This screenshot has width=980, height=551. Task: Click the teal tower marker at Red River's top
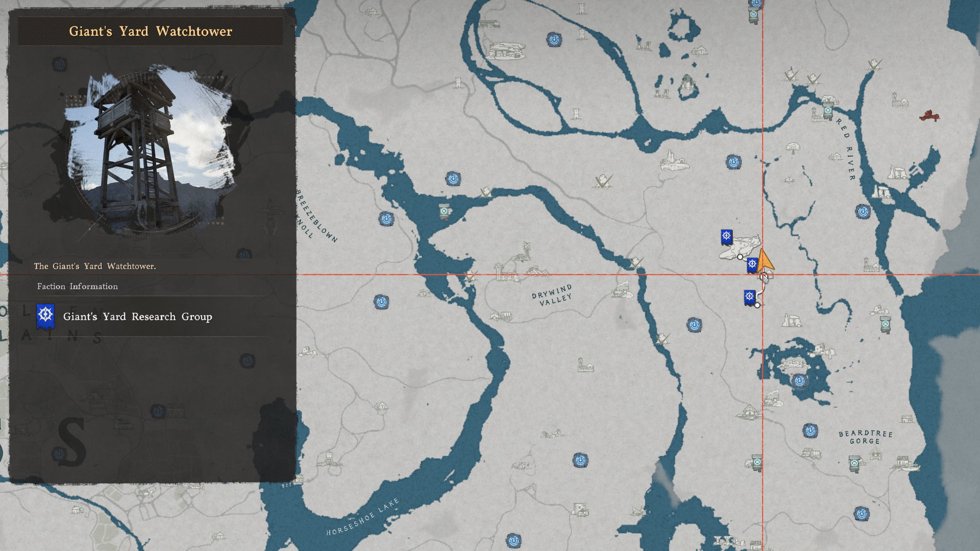click(x=828, y=111)
